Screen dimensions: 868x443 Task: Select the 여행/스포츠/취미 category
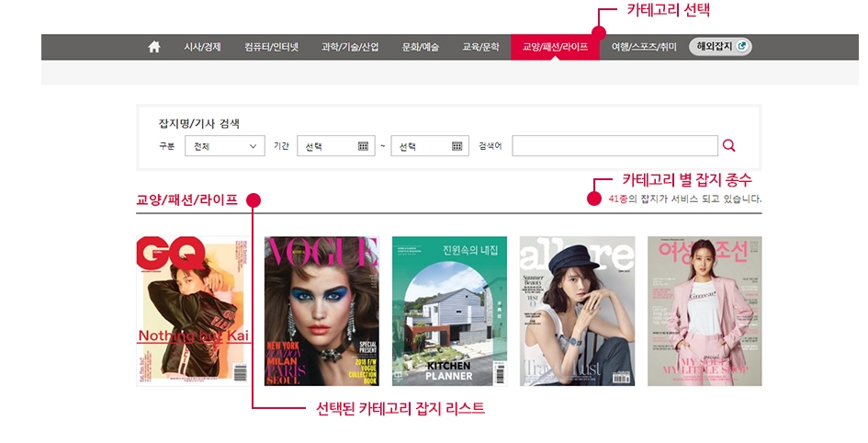pos(644,47)
